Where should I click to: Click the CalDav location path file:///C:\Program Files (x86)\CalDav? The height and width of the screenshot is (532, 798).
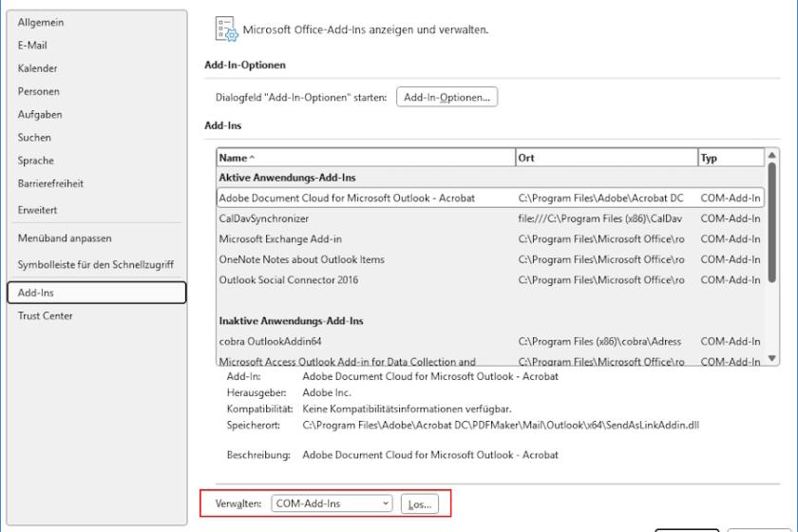tap(600, 218)
